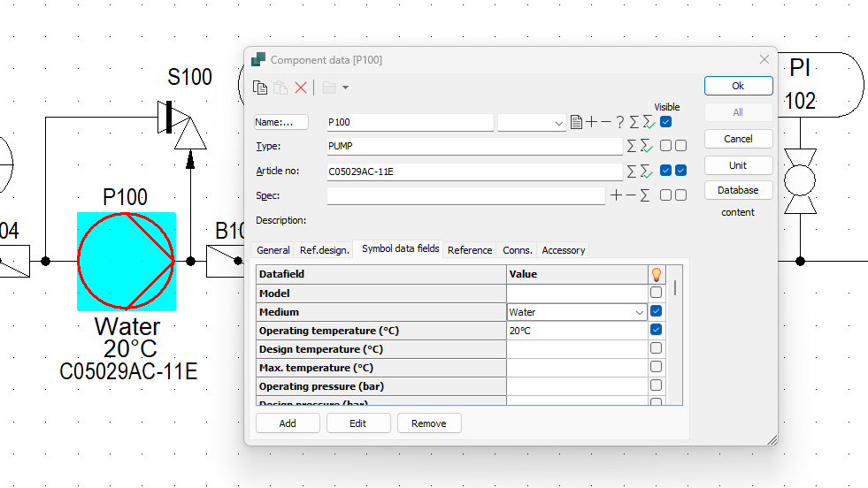
Task: Toggle first checkbox in Type row
Action: (x=666, y=146)
